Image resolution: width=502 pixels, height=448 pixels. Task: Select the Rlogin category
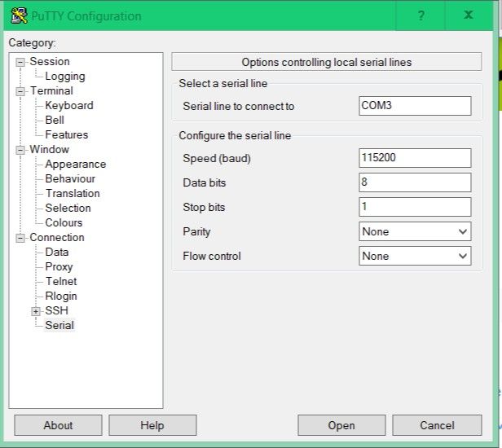click(x=61, y=296)
